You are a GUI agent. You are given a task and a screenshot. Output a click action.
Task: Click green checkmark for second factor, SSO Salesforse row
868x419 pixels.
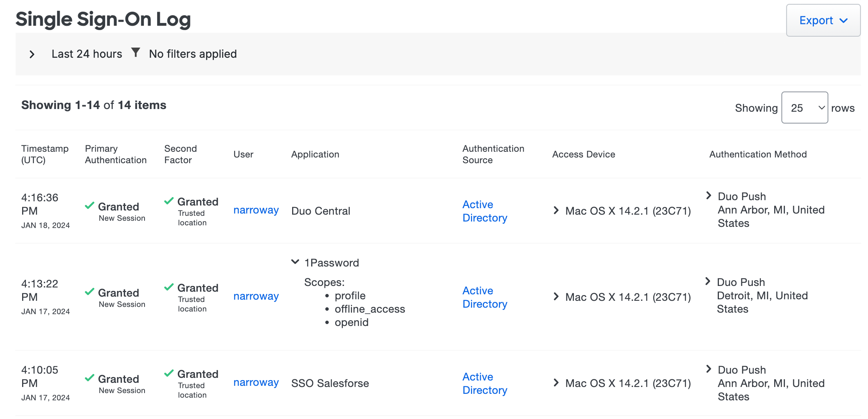pos(169,373)
